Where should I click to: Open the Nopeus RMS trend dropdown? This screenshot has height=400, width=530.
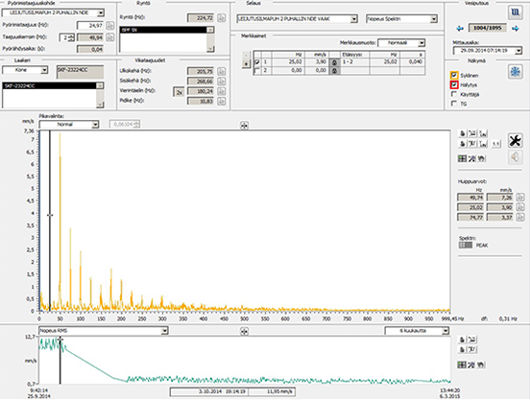(103, 330)
